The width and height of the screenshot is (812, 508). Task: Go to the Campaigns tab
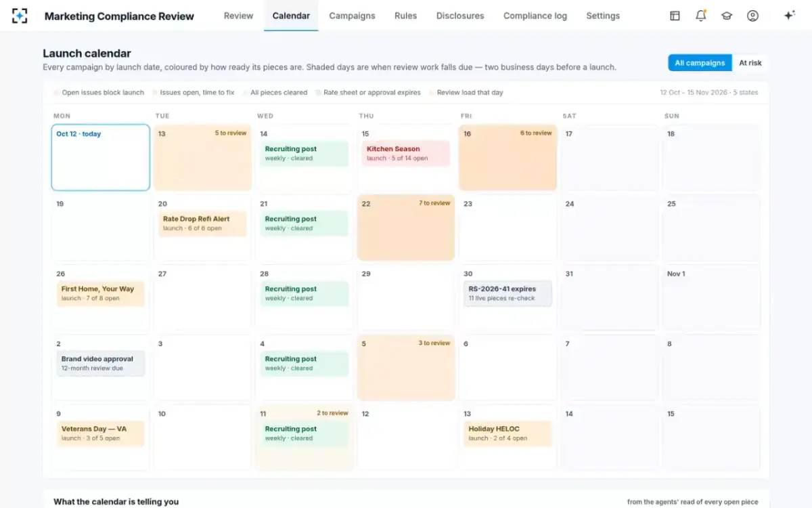click(352, 16)
